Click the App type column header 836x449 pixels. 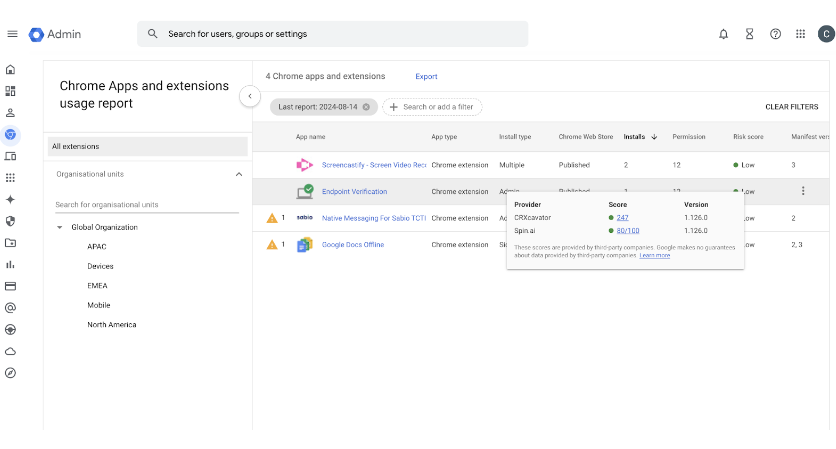[x=444, y=137]
